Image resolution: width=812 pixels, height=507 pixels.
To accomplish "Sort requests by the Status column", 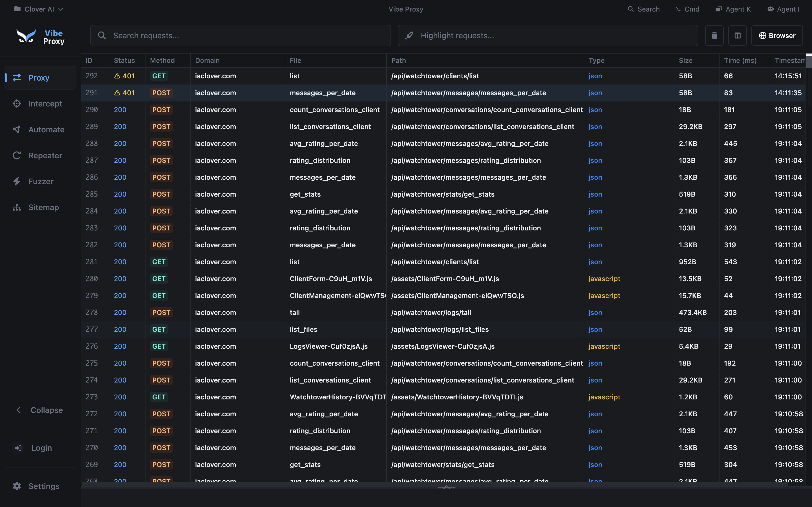I will (124, 60).
